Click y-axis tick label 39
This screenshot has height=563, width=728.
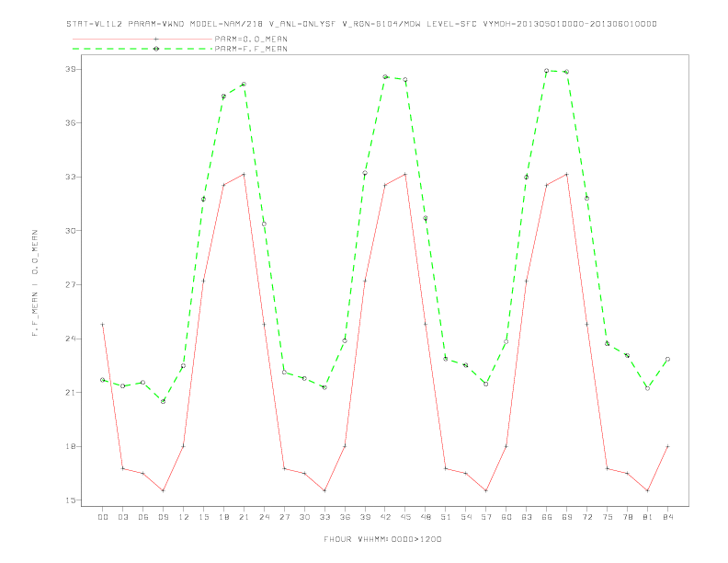click(x=71, y=69)
